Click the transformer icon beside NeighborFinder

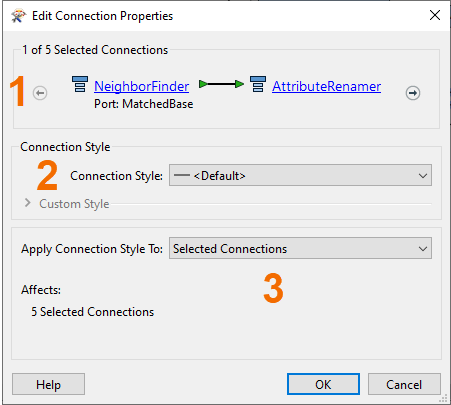tap(80, 84)
